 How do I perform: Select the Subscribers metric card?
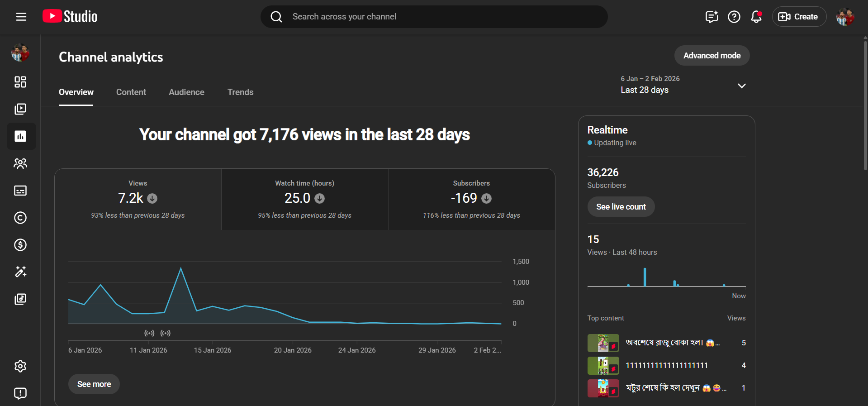pyautogui.click(x=471, y=199)
